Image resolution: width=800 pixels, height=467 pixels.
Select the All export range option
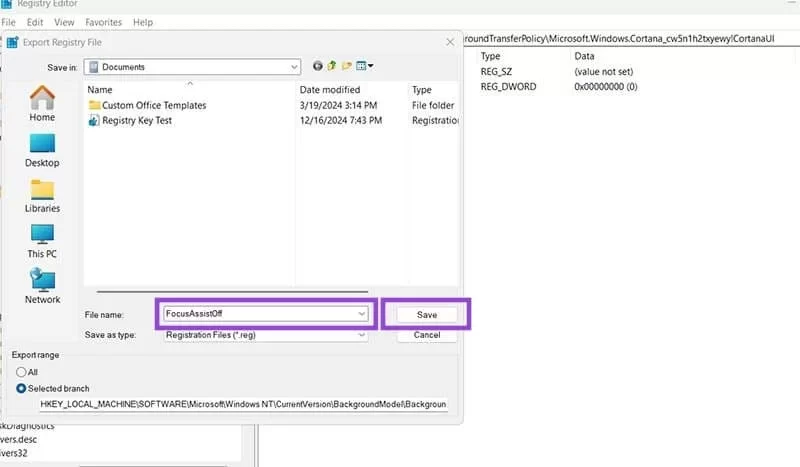21,372
